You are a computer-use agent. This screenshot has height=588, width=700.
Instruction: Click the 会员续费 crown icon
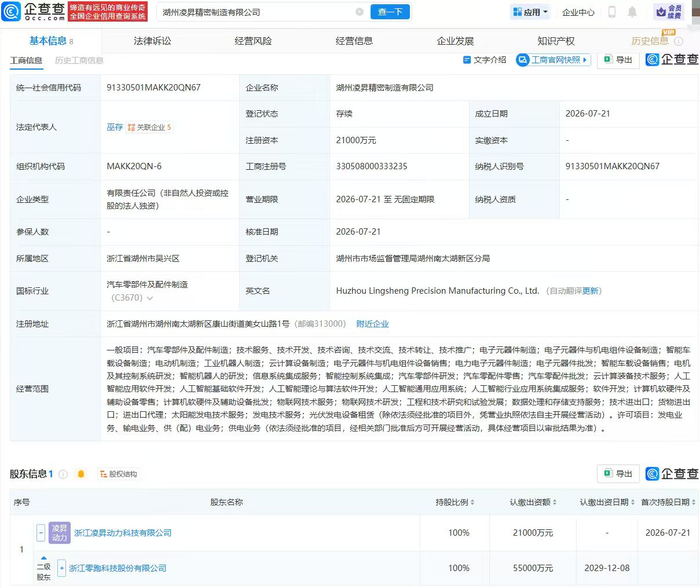point(668,12)
